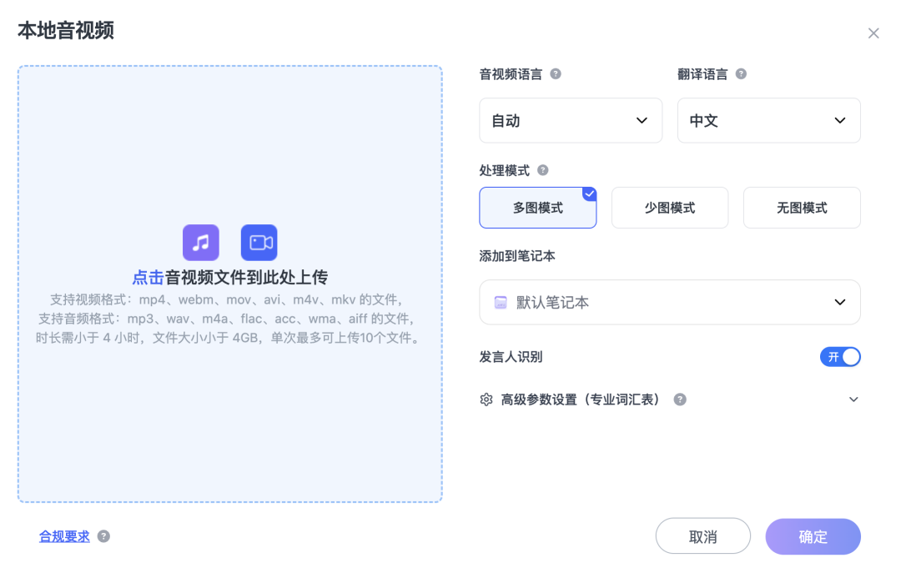Viewport: 901px width, 588px height.
Task: Click the notebook icon in 默认笔记本 field
Action: point(500,302)
